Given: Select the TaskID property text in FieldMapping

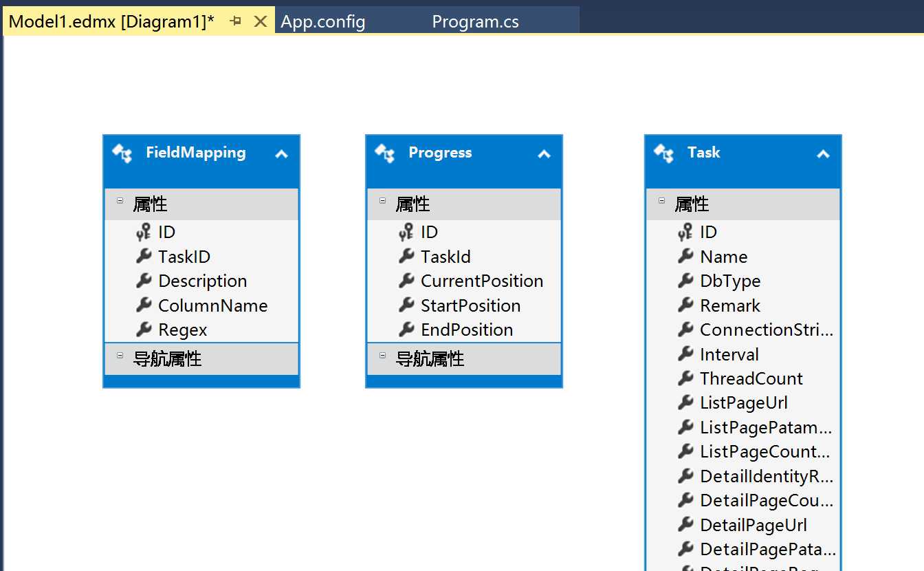Looking at the screenshot, I should point(184,257).
